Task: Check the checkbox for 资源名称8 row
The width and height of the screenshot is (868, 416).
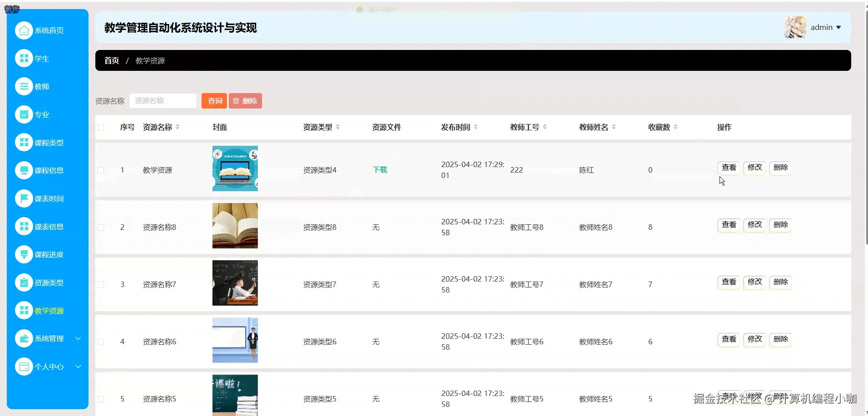Action: click(101, 228)
